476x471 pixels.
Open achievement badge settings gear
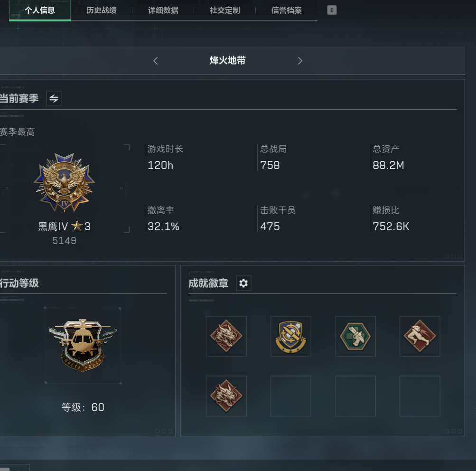pyautogui.click(x=243, y=283)
